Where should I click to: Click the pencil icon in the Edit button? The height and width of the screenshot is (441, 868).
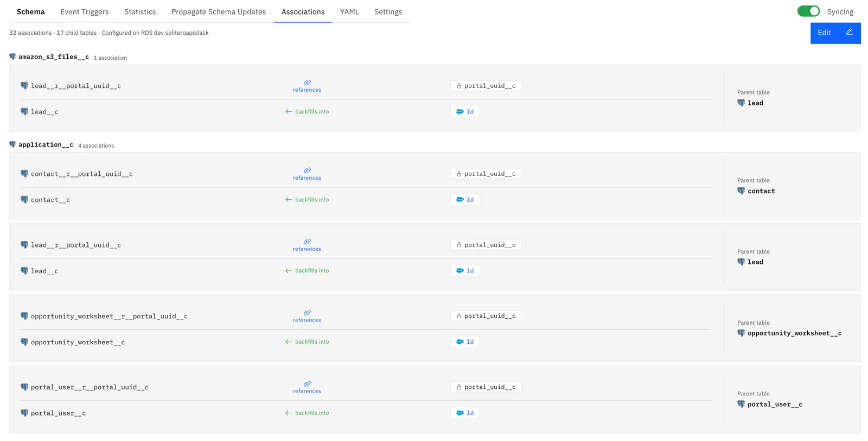pyautogui.click(x=850, y=32)
